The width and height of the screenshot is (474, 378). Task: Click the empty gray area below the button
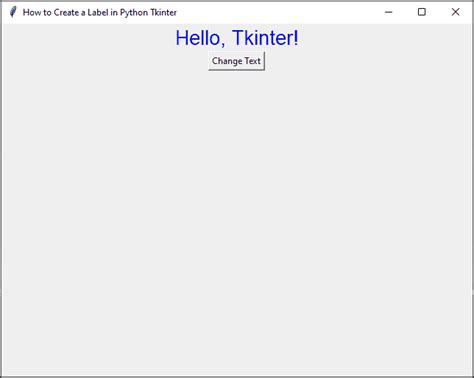pyautogui.click(x=237, y=220)
